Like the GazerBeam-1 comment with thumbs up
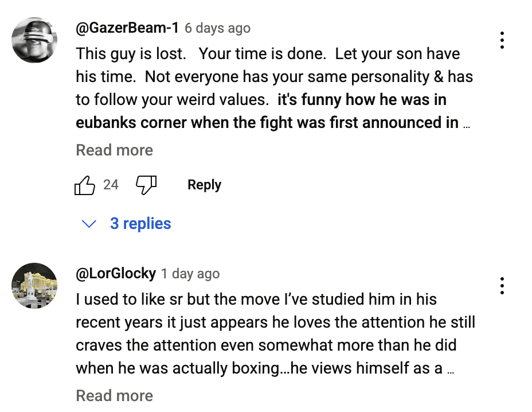 85,185
